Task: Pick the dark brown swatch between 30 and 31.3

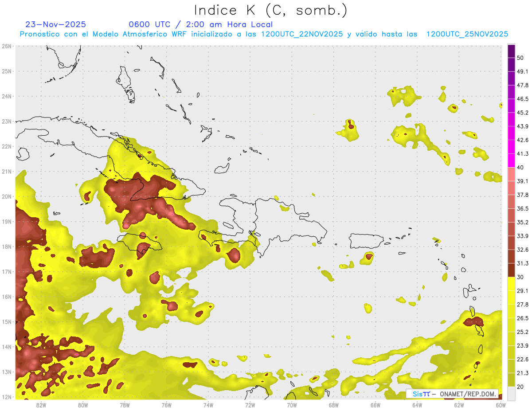Action: click(511, 270)
